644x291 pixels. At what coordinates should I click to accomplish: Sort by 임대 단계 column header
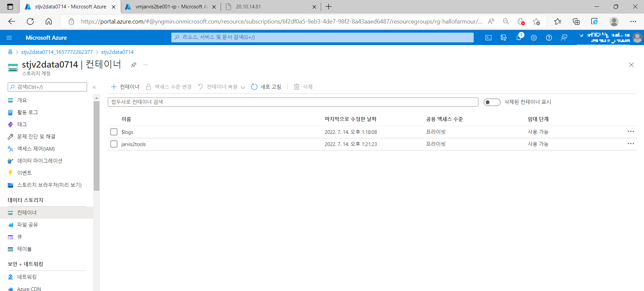[538, 119]
